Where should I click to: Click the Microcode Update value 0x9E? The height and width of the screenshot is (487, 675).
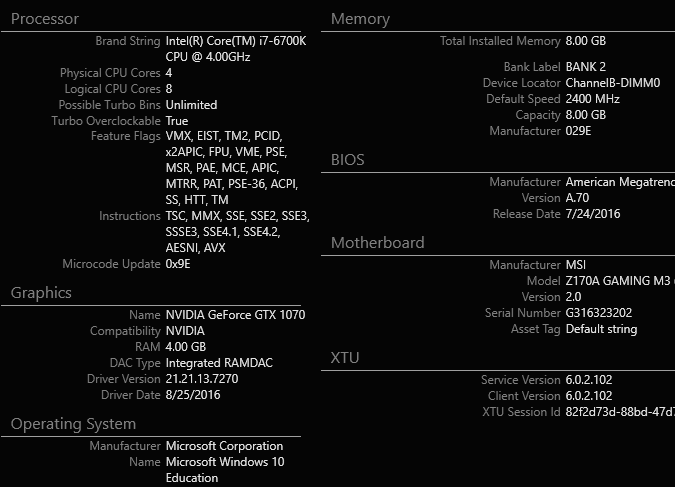coord(177,264)
